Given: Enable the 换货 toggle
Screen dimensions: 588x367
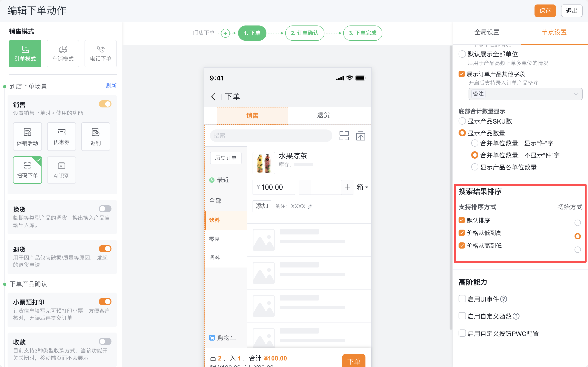Looking at the screenshot, I should pos(105,209).
